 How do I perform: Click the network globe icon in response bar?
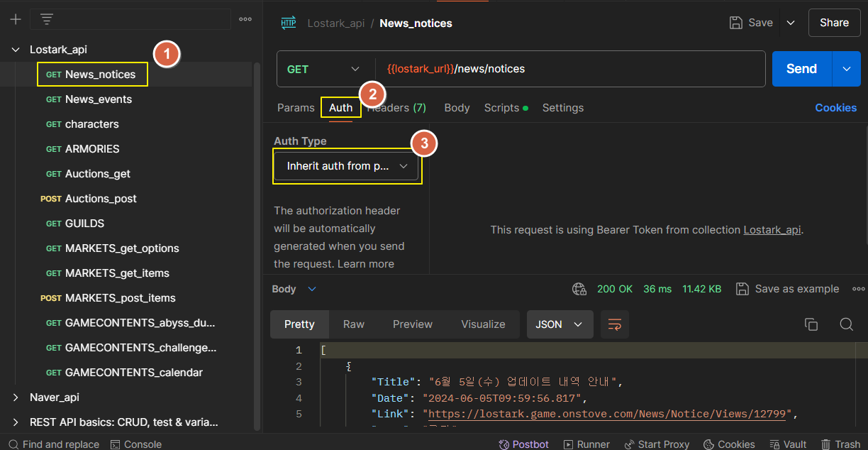579,289
